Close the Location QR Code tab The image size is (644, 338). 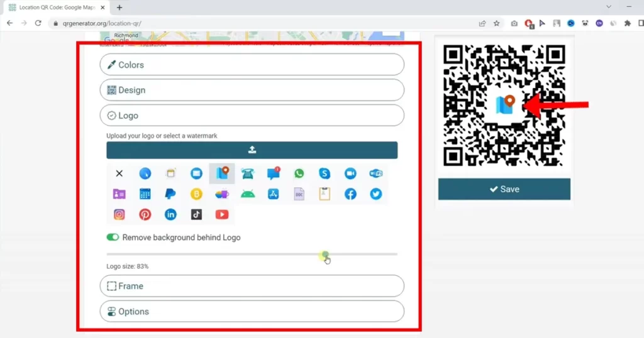coord(103,8)
